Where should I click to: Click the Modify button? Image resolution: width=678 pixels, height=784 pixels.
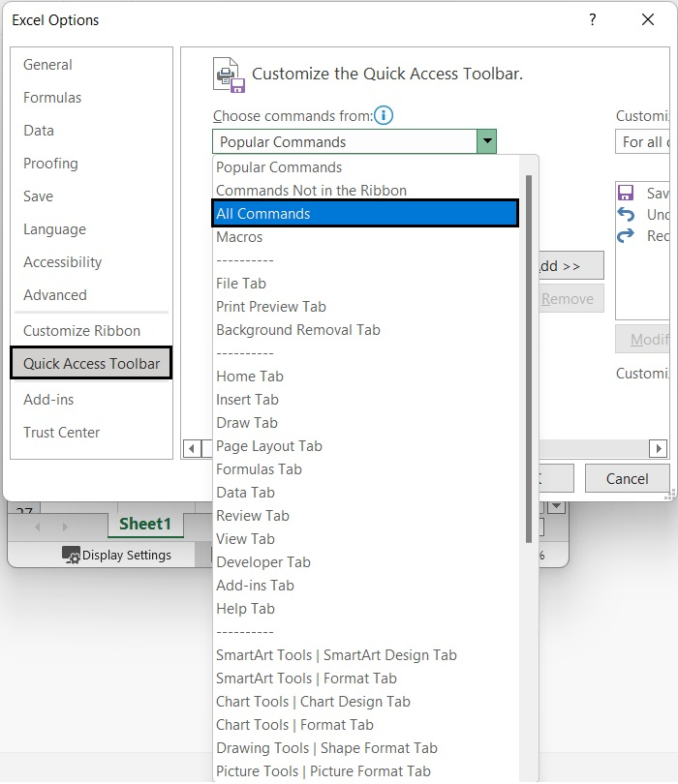[x=642, y=340]
